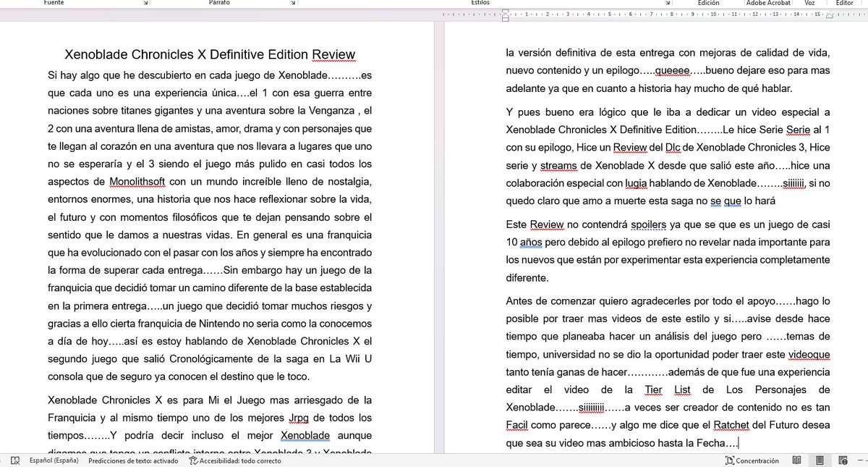868x467 pixels.
Task: Click the underlined word Tier
Action: [x=653, y=390]
